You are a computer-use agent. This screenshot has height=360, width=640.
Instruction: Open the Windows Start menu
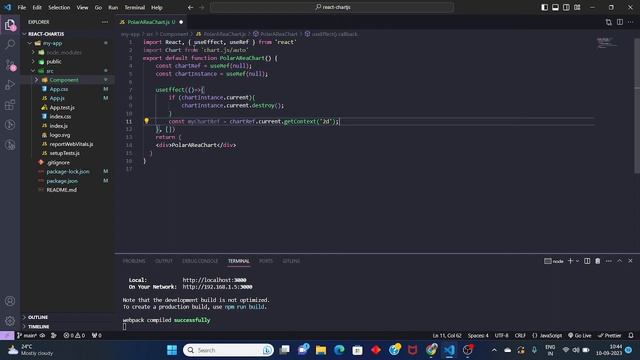click(x=172, y=350)
